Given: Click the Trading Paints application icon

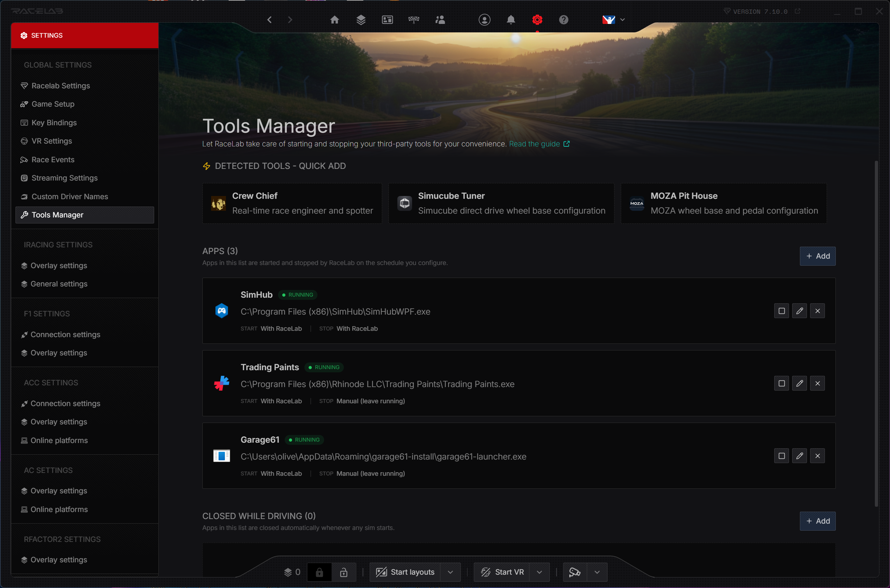Looking at the screenshot, I should [222, 383].
